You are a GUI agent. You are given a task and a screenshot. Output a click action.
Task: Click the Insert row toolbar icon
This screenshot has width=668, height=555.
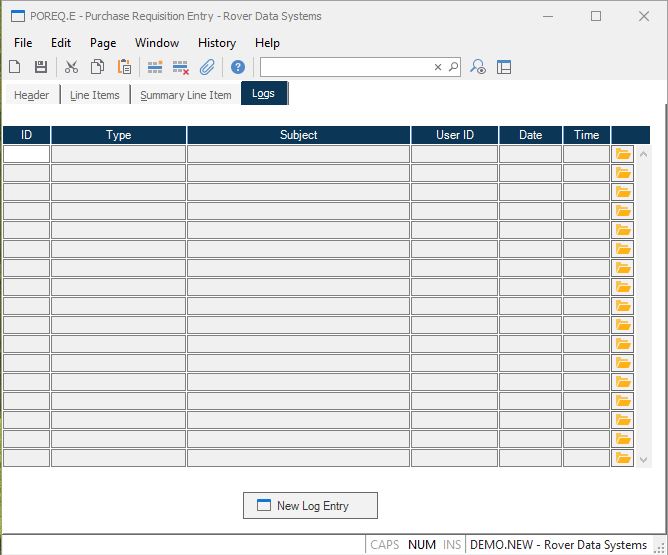point(155,67)
